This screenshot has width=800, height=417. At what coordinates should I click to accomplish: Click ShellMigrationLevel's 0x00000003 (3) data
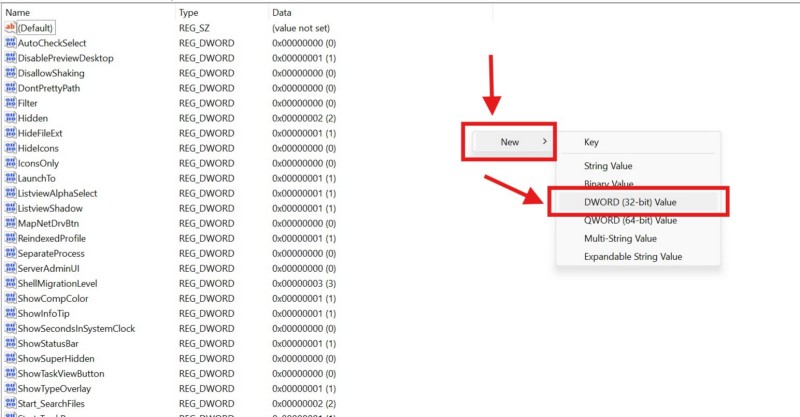pyautogui.click(x=304, y=283)
